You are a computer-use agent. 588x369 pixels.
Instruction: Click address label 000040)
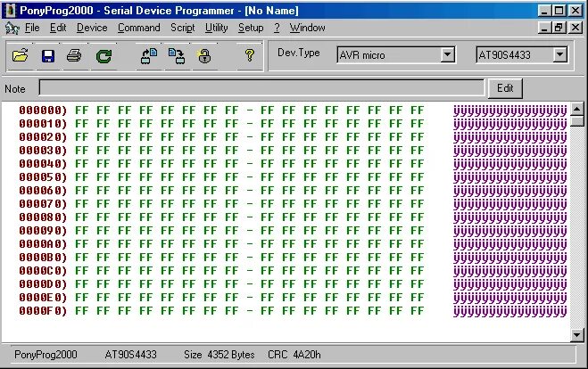[x=43, y=164]
